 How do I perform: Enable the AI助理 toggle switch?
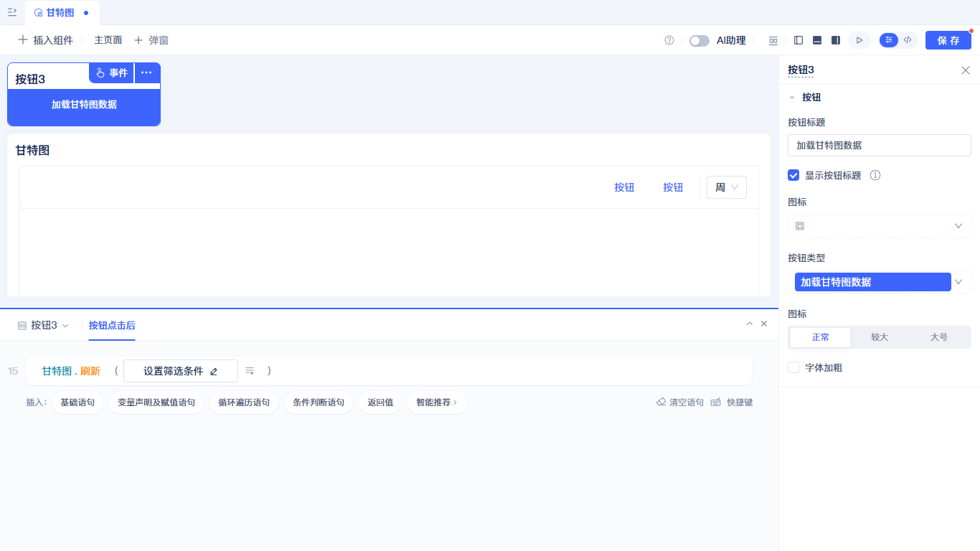pos(699,41)
